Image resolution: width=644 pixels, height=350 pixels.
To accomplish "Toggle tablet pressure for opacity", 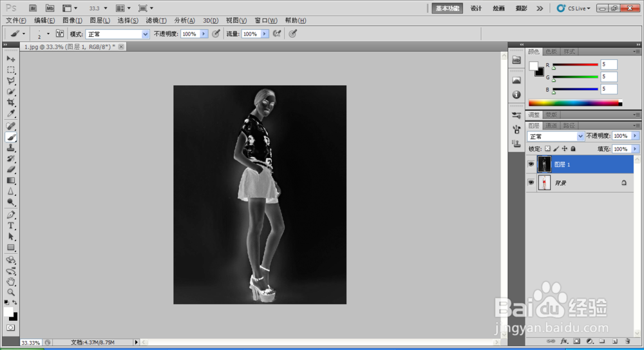I will click(216, 34).
